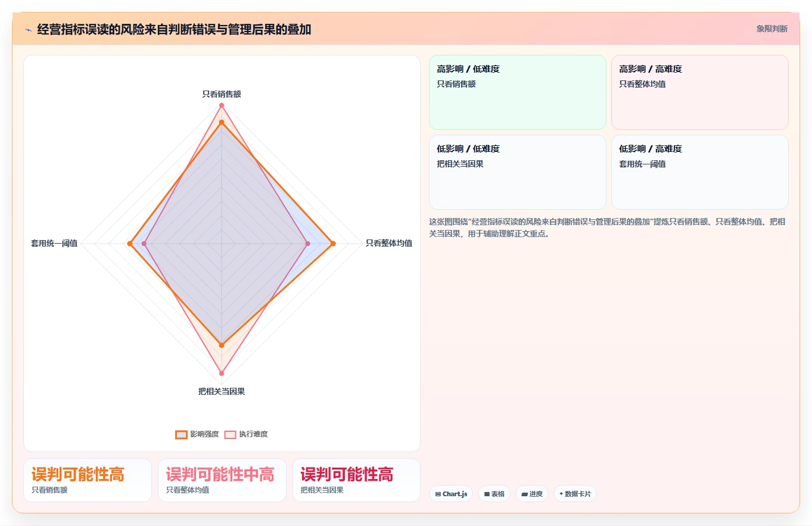Click the lightning icon beside the title
The height and width of the screenshot is (526, 812).
tap(28, 30)
